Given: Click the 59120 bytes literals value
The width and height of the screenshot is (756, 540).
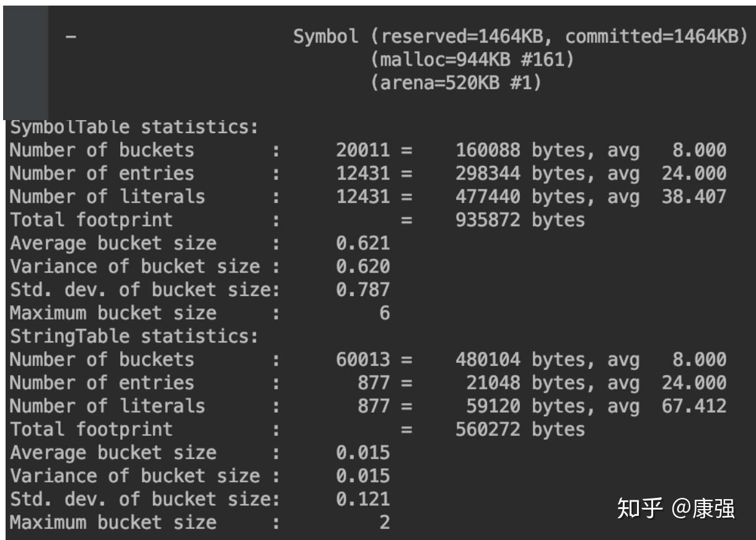Looking at the screenshot, I should click(x=525, y=406).
